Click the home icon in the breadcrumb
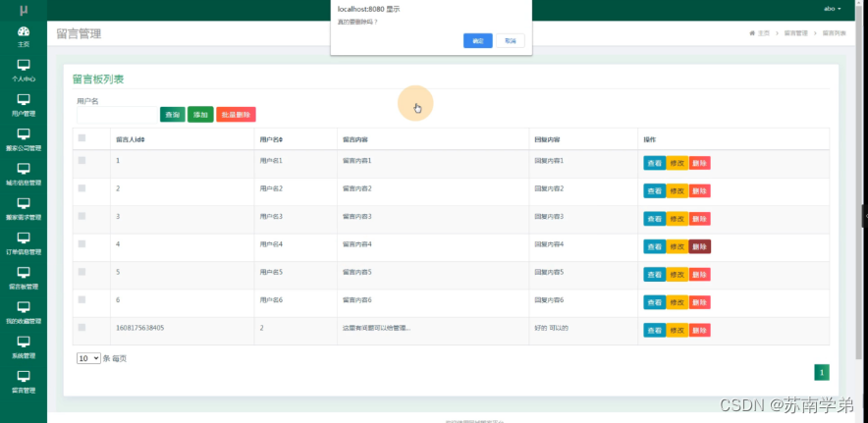 752,33
